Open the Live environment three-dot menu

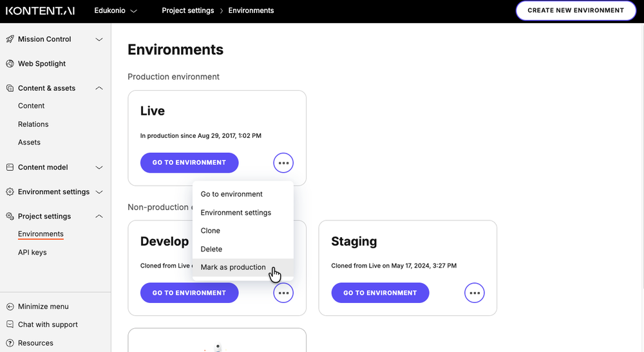(283, 163)
